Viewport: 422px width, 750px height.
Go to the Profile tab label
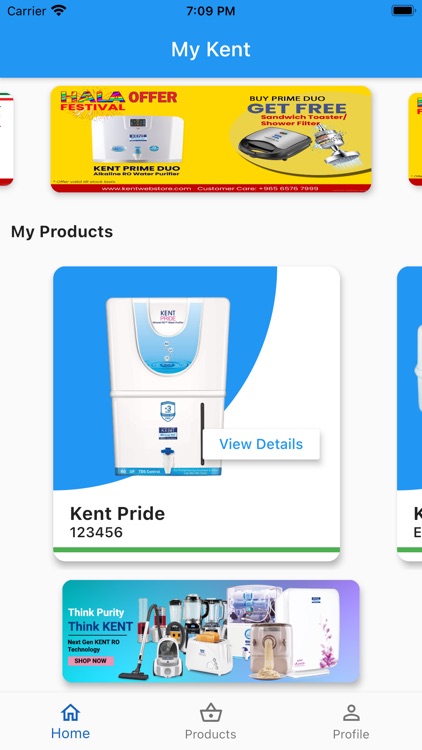351,734
